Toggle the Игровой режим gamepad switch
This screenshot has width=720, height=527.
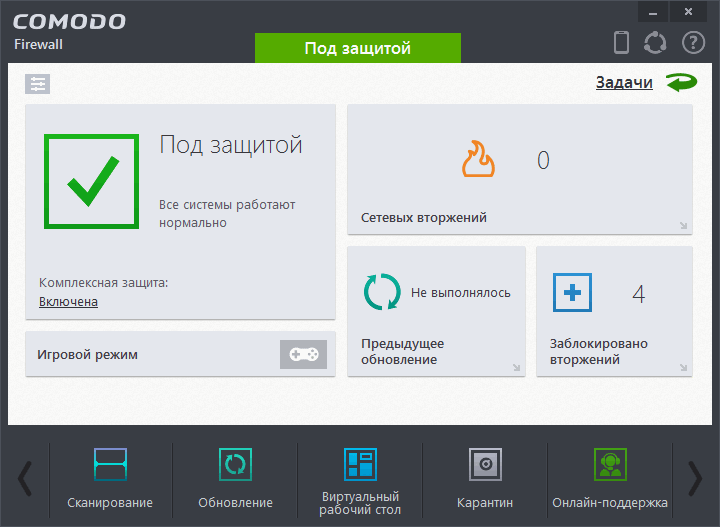(x=304, y=354)
